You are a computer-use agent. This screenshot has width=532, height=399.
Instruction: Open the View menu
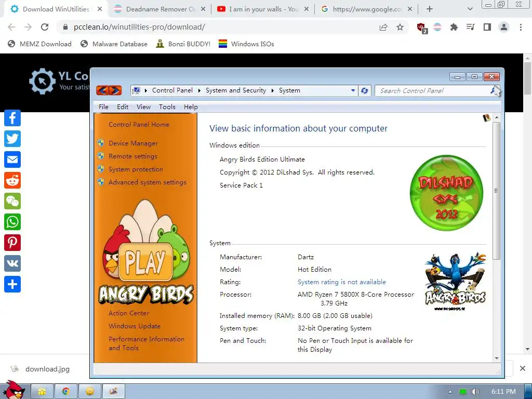coord(143,107)
